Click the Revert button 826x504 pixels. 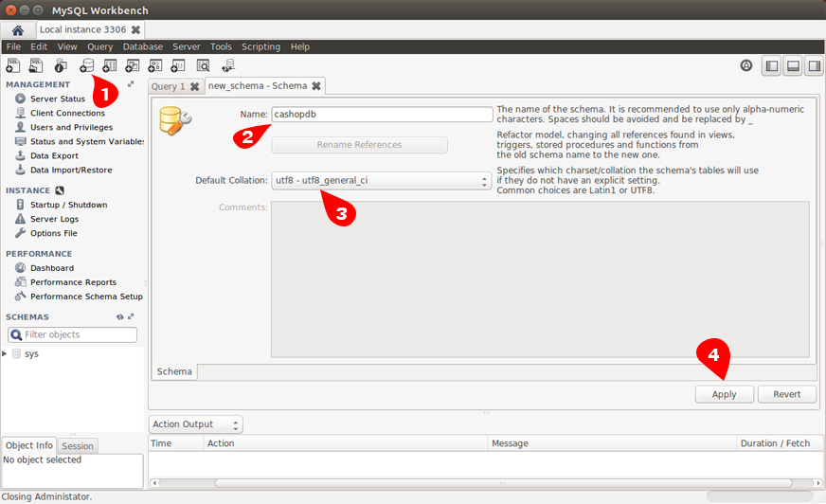click(786, 394)
